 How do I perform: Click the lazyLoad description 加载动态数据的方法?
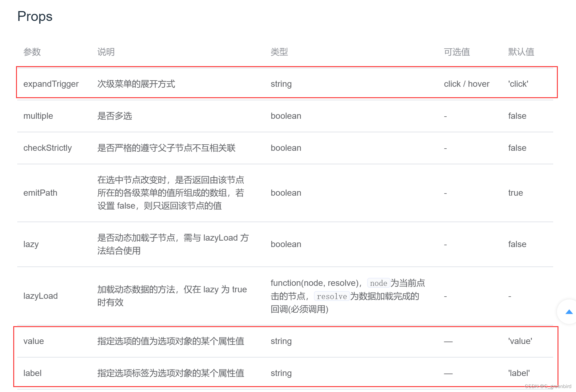coord(172,296)
